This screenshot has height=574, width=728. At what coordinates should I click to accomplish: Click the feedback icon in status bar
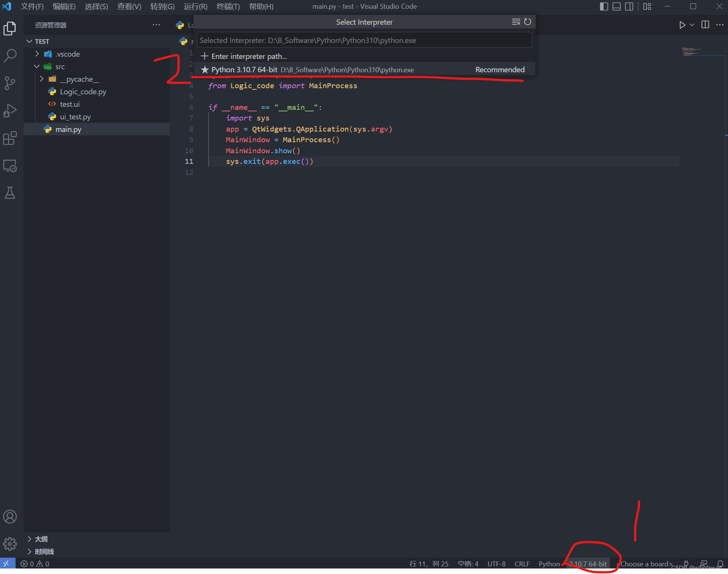pyautogui.click(x=704, y=563)
